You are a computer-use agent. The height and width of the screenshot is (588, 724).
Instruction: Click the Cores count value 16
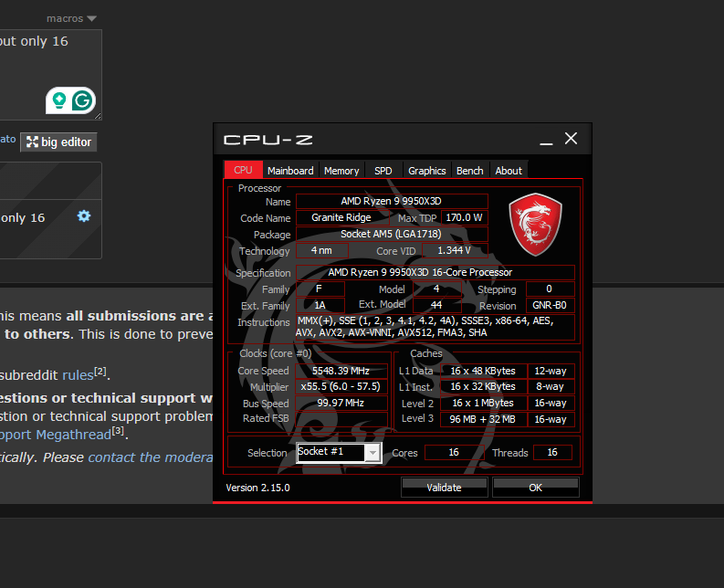point(455,452)
